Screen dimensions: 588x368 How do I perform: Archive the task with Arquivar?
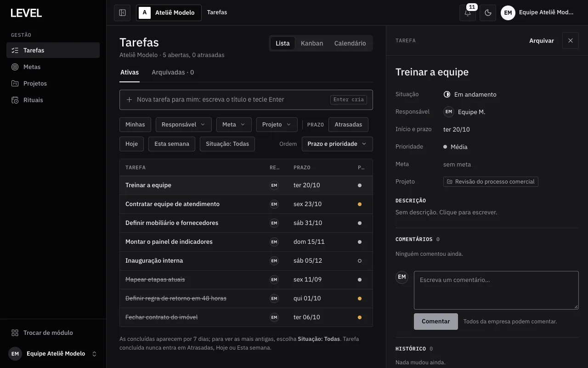[542, 40]
